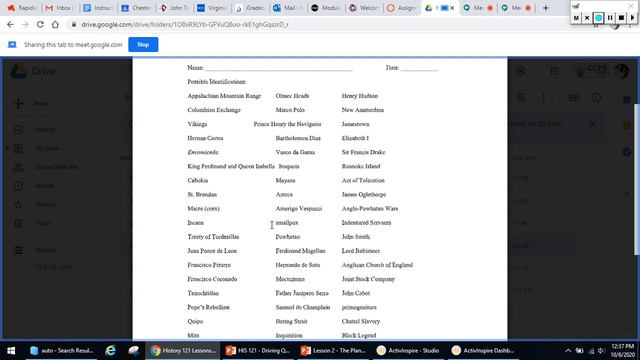Switch to the Rapid tab

[x=22, y=8]
